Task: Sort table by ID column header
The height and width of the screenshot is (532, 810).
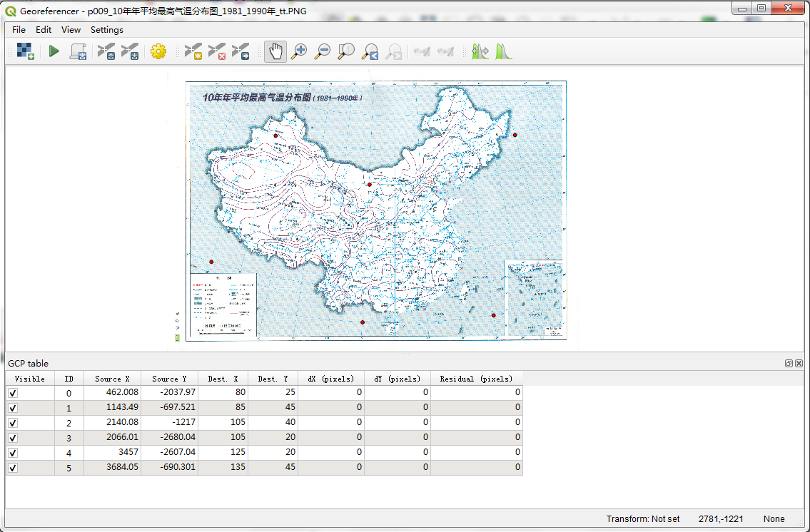Action: 69,379
